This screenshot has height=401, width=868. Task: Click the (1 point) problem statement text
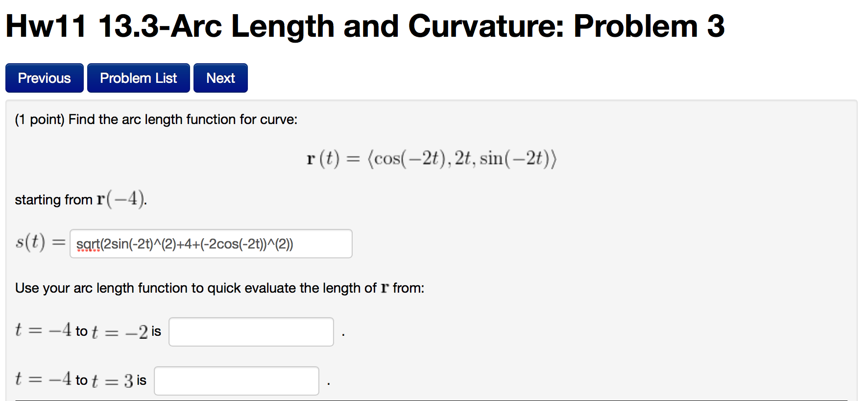point(156,119)
